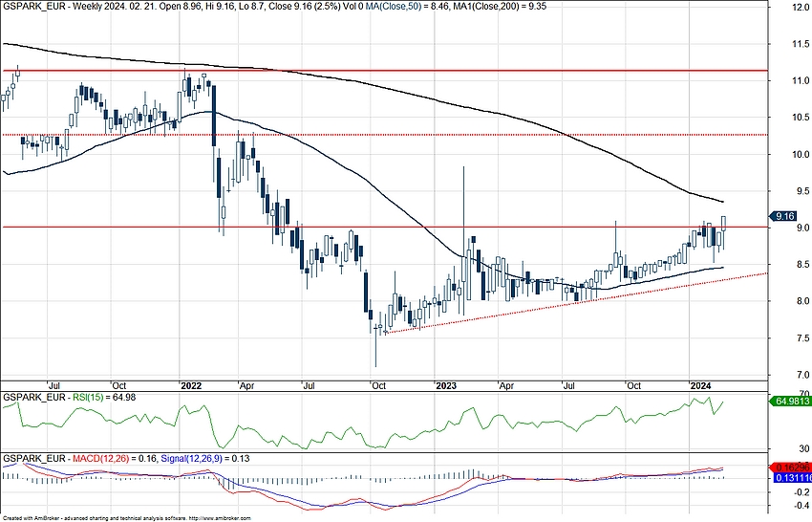812x522 pixels.
Task: Click the 30 level on RSI axis
Action: pos(803,449)
